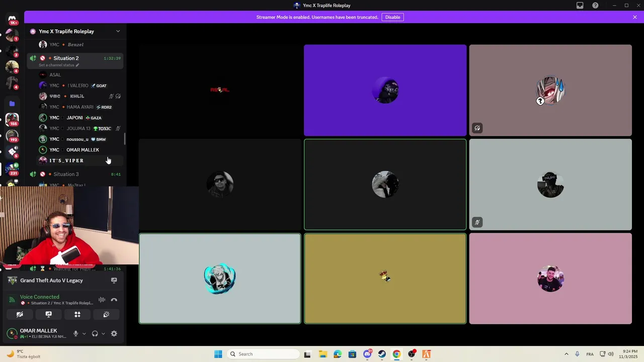
Task: Select OMAR MALLEK in voice member list
Action: (x=80, y=150)
